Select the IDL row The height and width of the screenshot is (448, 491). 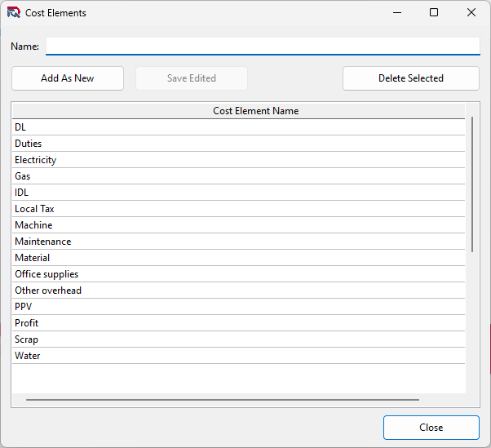[239, 193]
